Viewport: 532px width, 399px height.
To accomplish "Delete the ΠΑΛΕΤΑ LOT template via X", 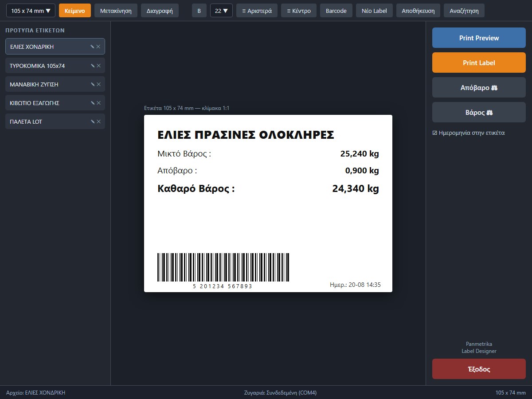I will tap(98, 121).
